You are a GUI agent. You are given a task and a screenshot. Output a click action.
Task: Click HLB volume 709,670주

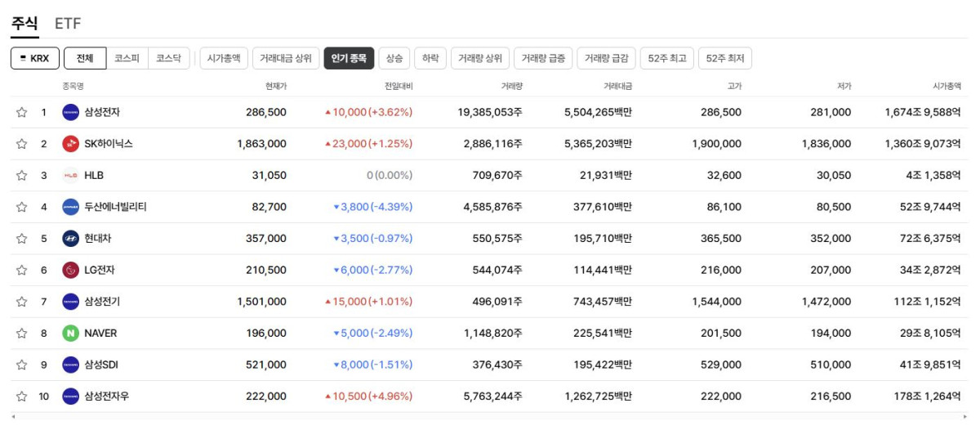tap(497, 175)
